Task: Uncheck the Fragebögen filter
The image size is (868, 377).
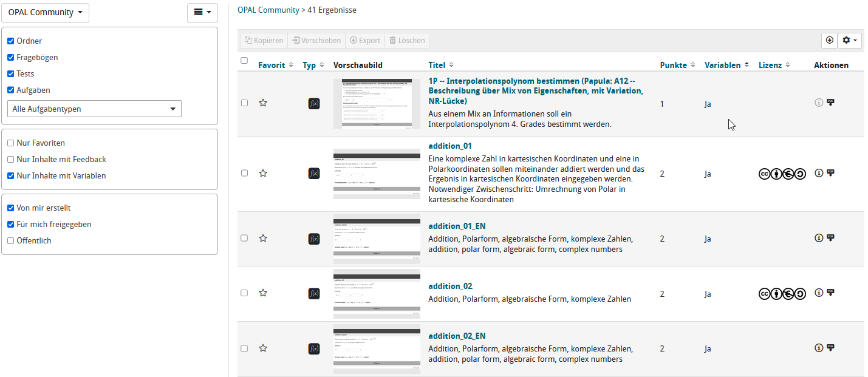Action: pyautogui.click(x=10, y=58)
